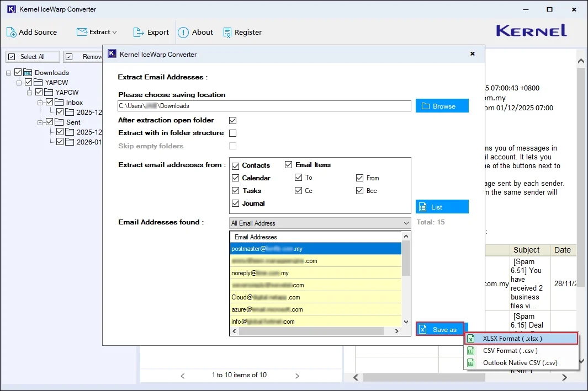The image size is (588, 391).
Task: Open the Extract envelope toolbar icon
Action: 82,32
